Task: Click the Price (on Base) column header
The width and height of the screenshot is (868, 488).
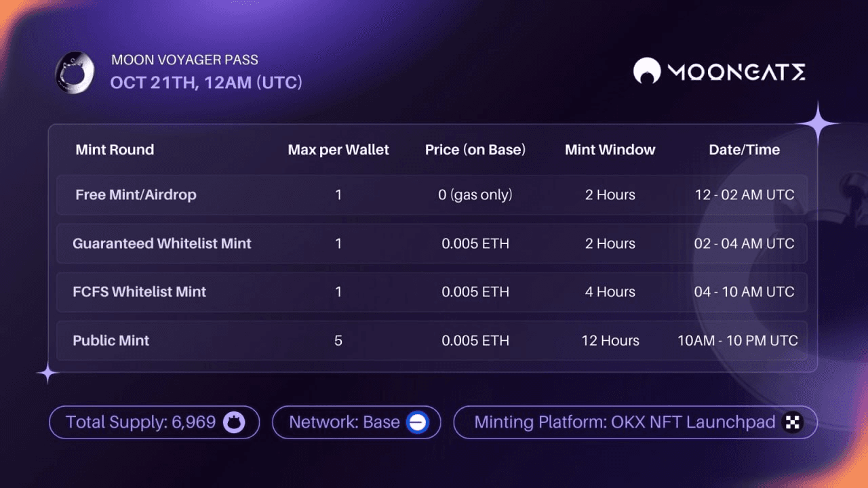Action: pyautogui.click(x=475, y=150)
